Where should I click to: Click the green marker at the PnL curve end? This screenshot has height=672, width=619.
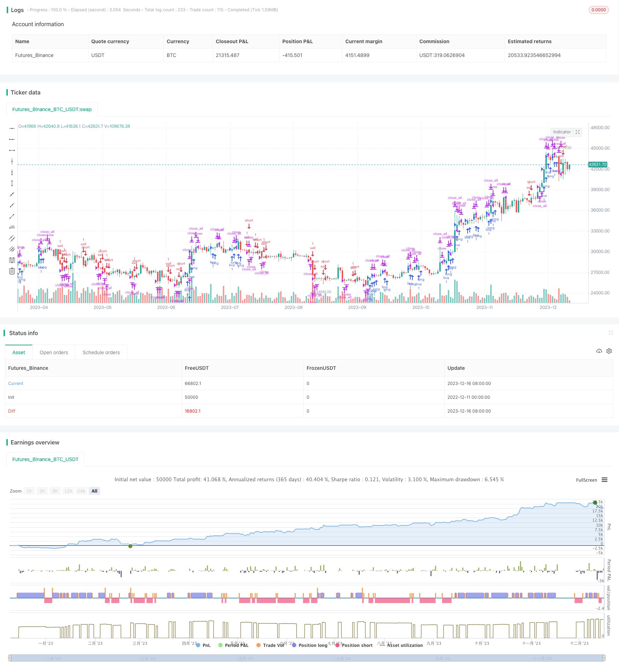pos(595,502)
